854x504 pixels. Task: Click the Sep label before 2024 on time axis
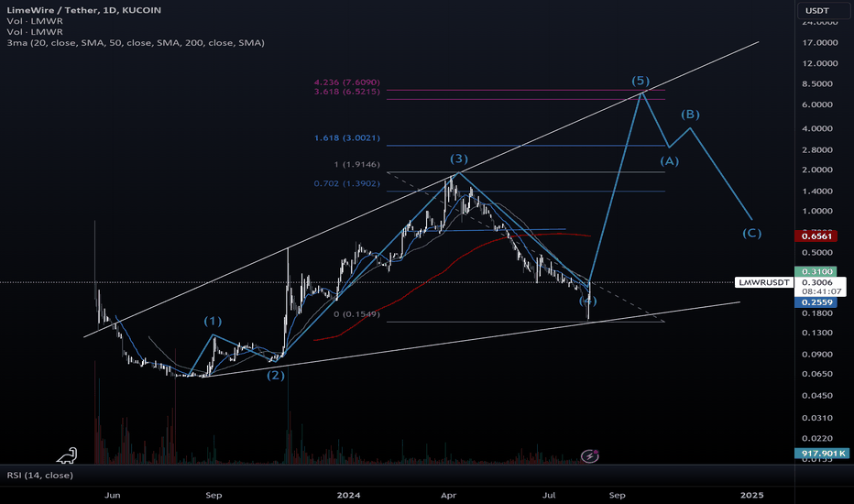213,495
